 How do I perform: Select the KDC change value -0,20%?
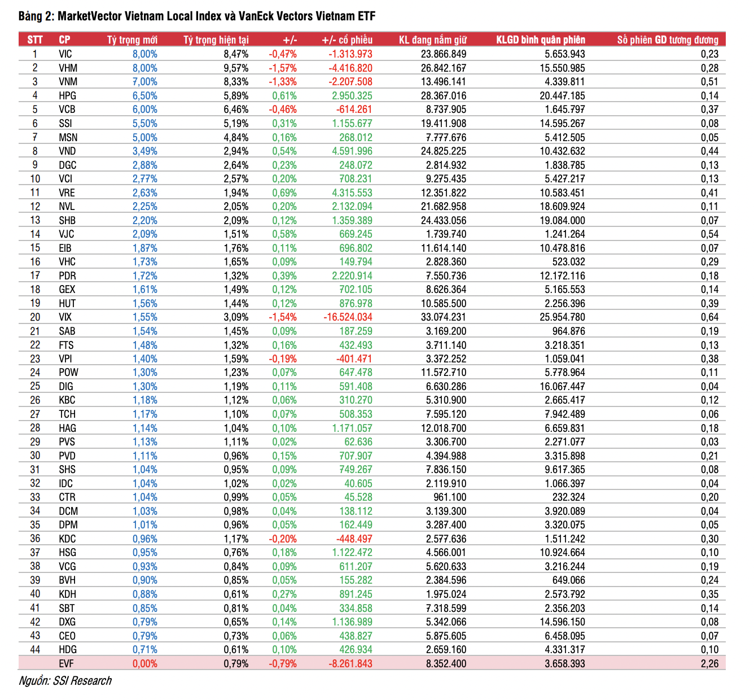tap(282, 539)
